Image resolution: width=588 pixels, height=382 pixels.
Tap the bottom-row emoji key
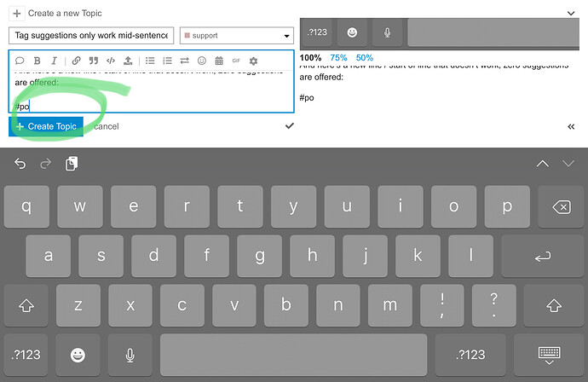click(78, 355)
